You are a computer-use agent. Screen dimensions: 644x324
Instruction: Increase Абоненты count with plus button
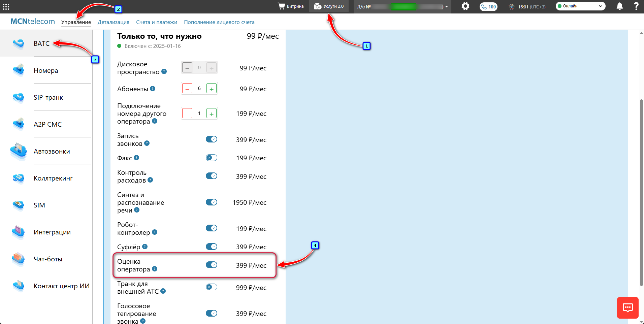tap(211, 89)
